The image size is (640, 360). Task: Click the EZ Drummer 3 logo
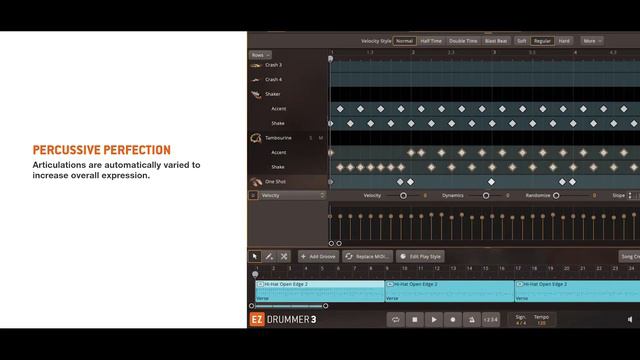(x=283, y=320)
